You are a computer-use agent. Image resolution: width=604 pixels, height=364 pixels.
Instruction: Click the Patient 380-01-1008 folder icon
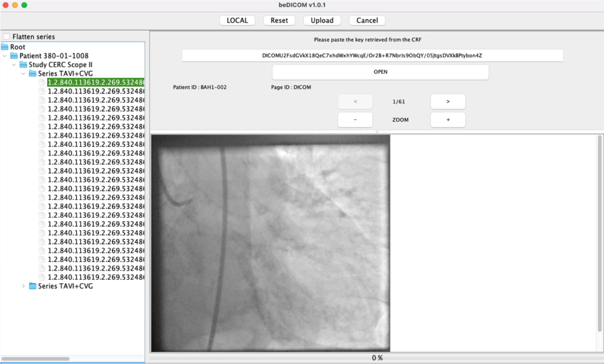pyautogui.click(x=15, y=55)
